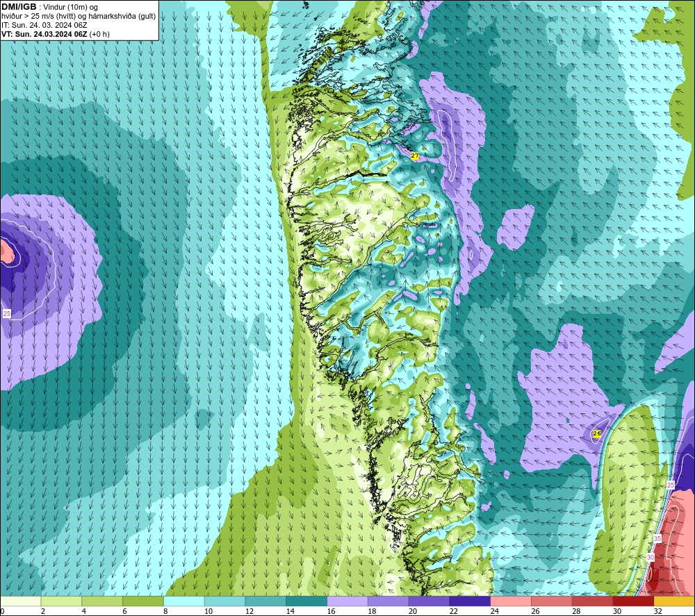The image size is (695, 616).
Task: Select the 20–22 m/s violet legend swatch
Action: click(x=429, y=601)
